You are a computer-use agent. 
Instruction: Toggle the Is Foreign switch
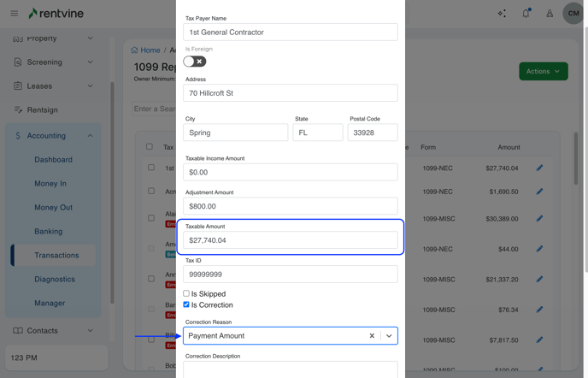click(x=195, y=62)
